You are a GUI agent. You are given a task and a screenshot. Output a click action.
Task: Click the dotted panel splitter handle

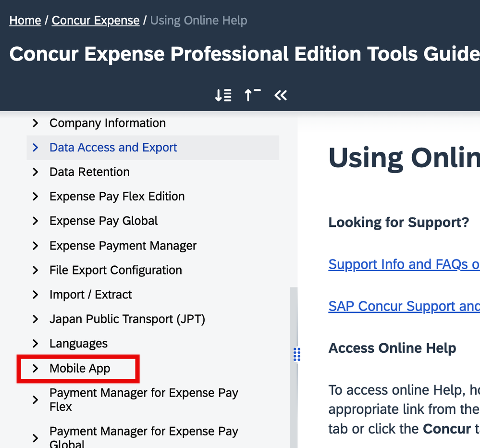pos(297,355)
